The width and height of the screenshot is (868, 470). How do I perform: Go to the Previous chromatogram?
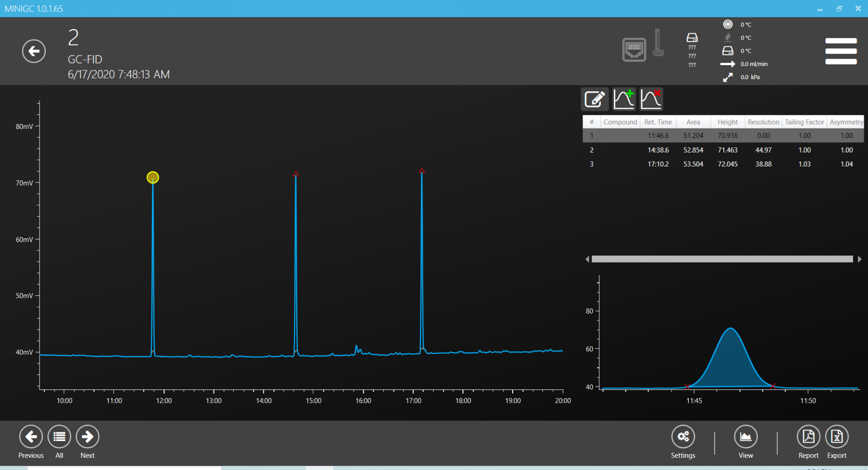click(31, 437)
